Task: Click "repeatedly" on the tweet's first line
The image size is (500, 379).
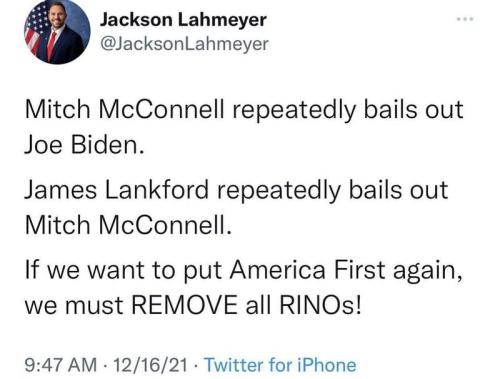Action: (x=294, y=111)
